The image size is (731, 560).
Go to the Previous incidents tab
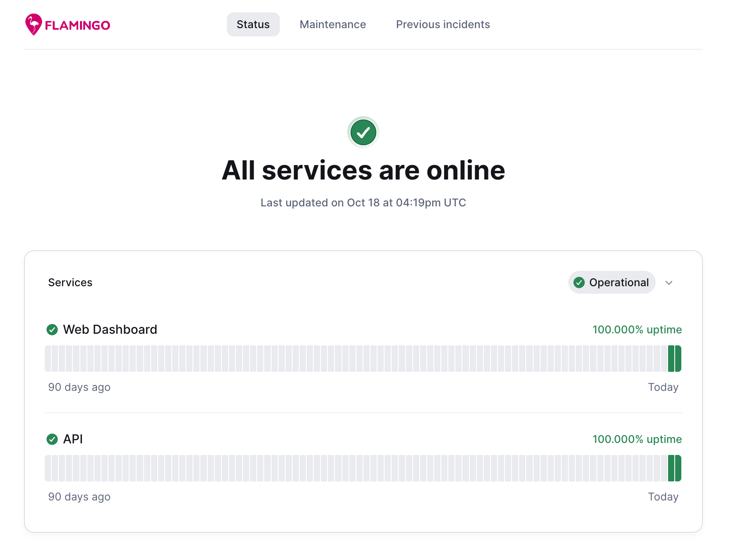click(442, 24)
